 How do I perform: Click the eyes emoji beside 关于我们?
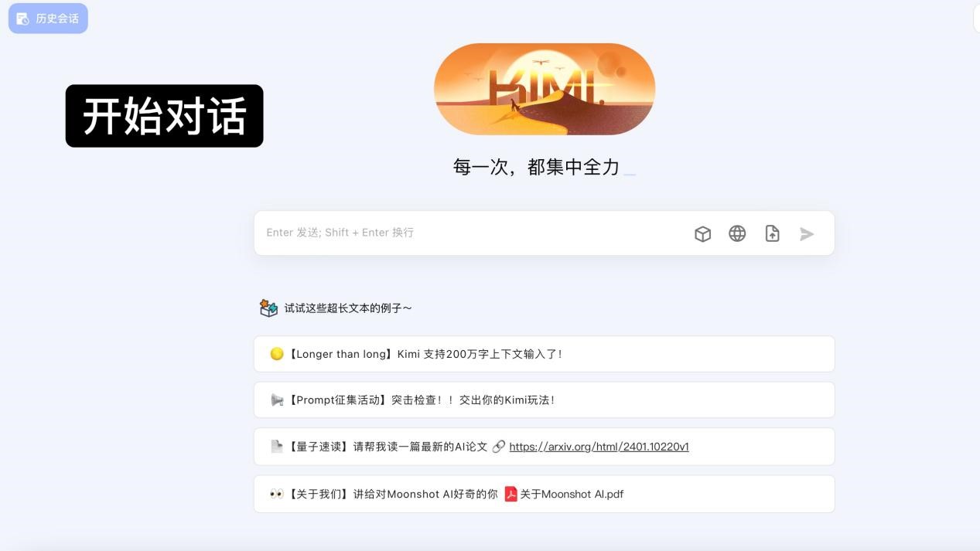(277, 494)
